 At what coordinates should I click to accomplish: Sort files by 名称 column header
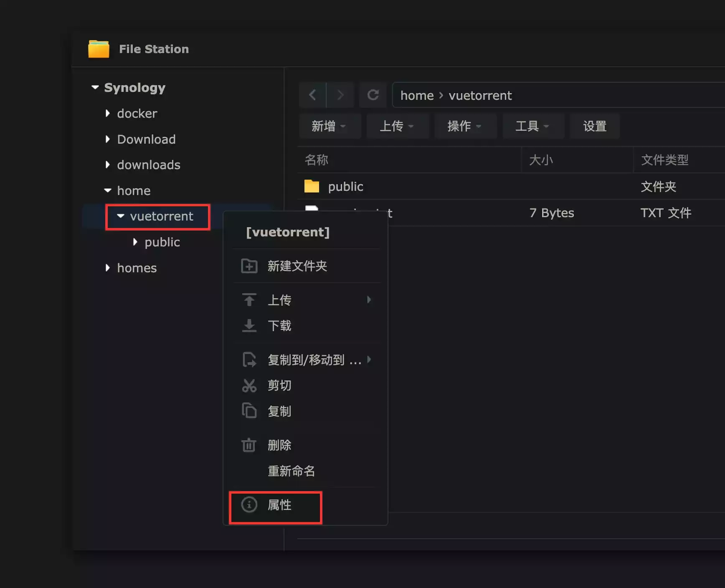coord(317,160)
